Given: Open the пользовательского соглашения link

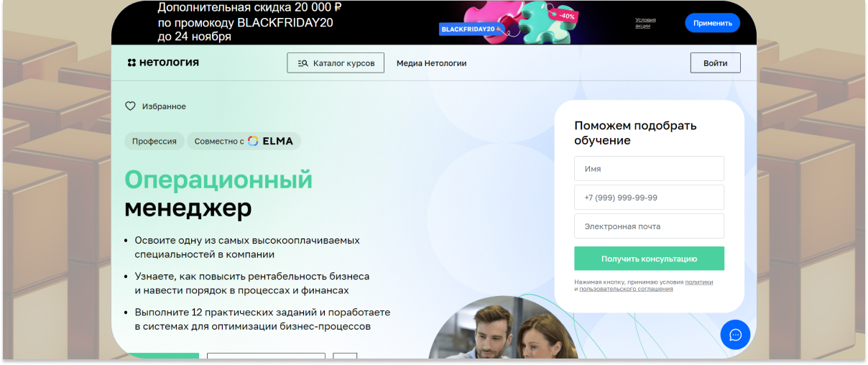Looking at the screenshot, I should pyautogui.click(x=627, y=289).
